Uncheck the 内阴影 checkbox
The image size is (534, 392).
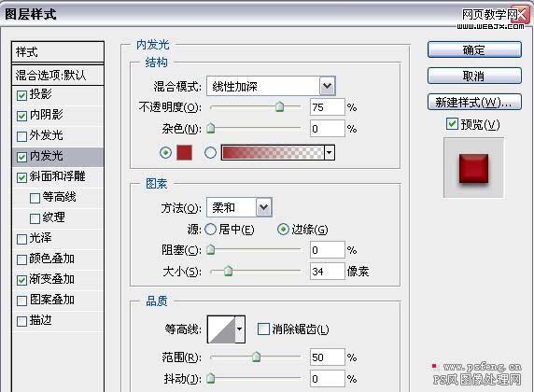(x=21, y=116)
